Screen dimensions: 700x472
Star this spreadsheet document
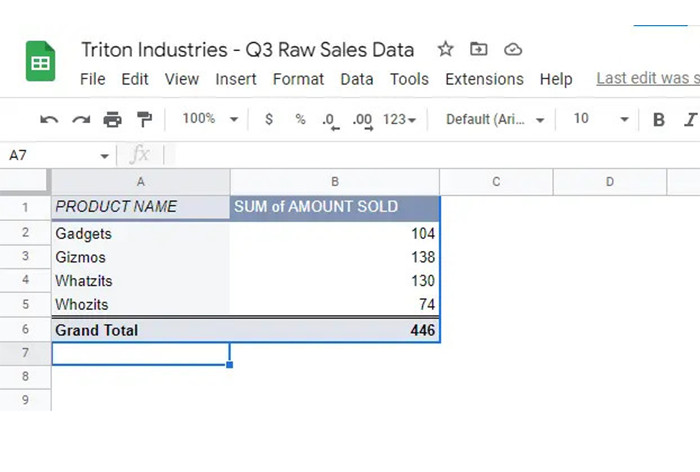446,49
